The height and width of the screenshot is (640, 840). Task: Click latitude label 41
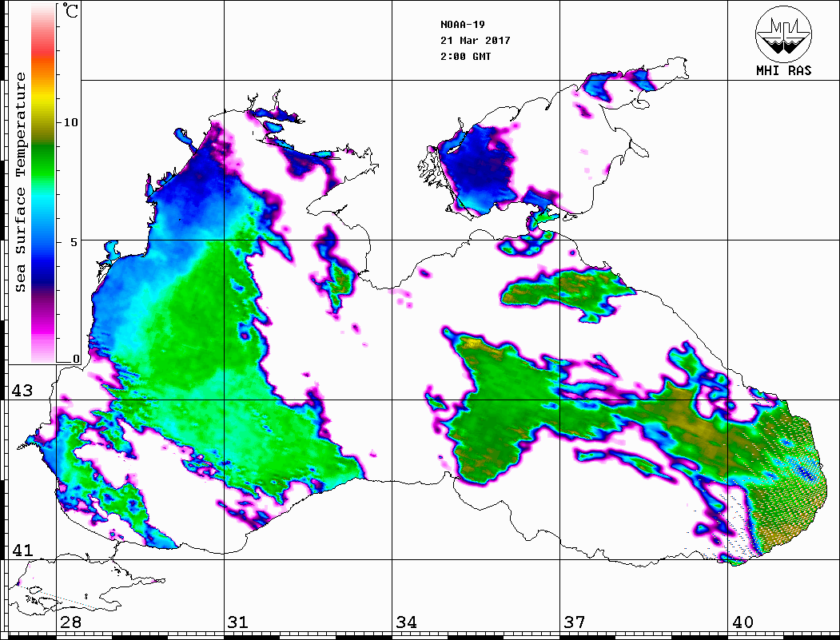[22, 551]
